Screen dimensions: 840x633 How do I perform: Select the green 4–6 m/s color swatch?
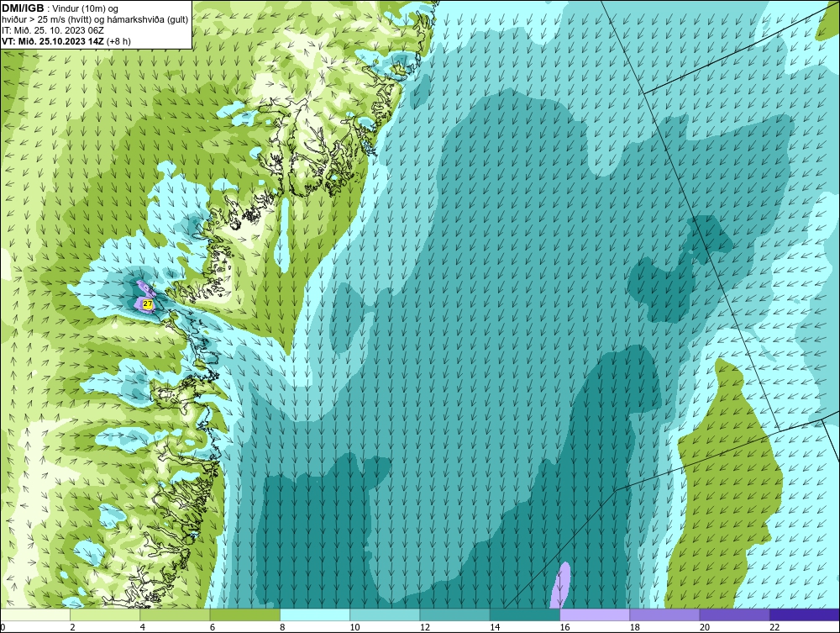coord(176,615)
